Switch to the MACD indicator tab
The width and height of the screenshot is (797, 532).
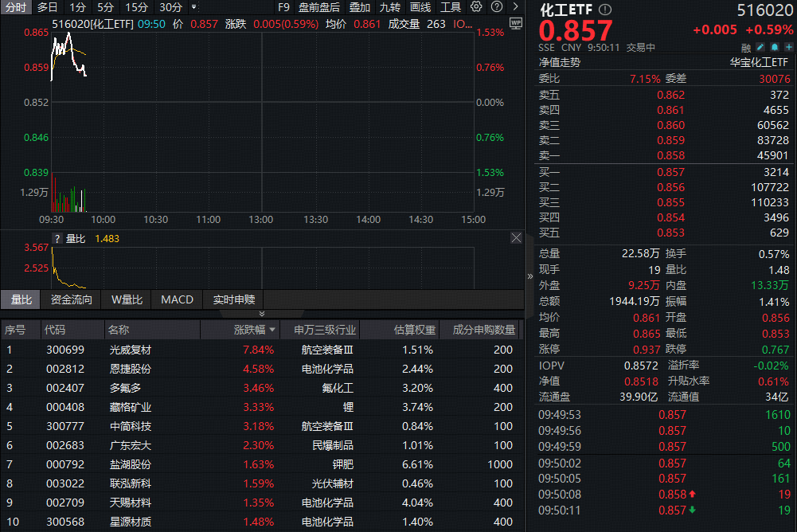pos(176,299)
